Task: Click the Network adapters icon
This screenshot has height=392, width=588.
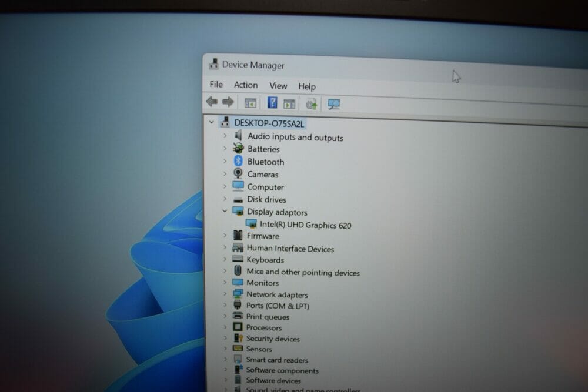Action: (x=238, y=293)
